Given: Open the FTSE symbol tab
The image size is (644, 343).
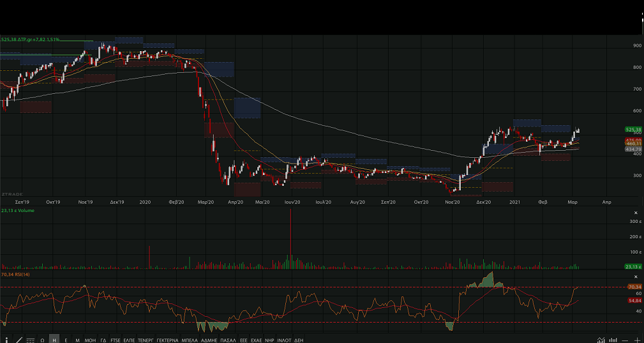Looking at the screenshot, I should (x=116, y=340).
